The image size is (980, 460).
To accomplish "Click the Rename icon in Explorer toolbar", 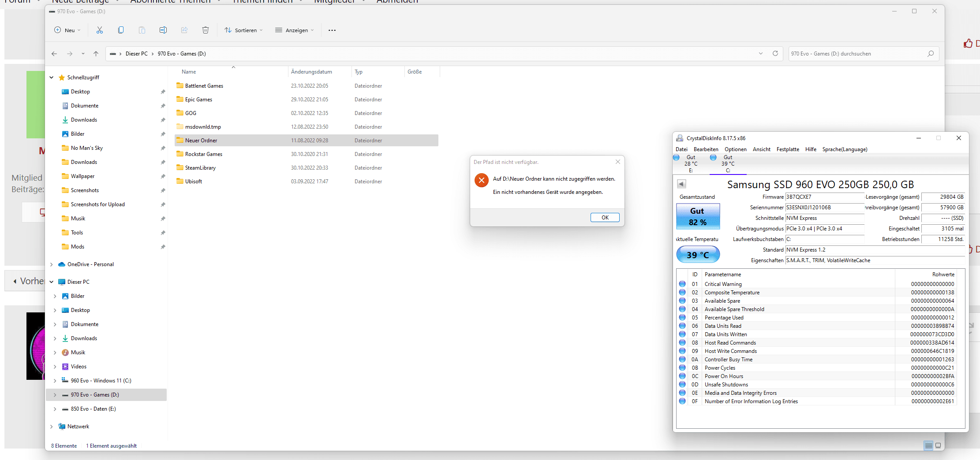I will coord(163,30).
